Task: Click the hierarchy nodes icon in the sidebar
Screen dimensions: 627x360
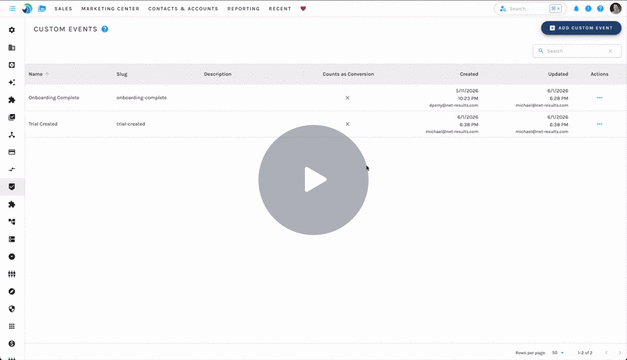Action: (12, 135)
